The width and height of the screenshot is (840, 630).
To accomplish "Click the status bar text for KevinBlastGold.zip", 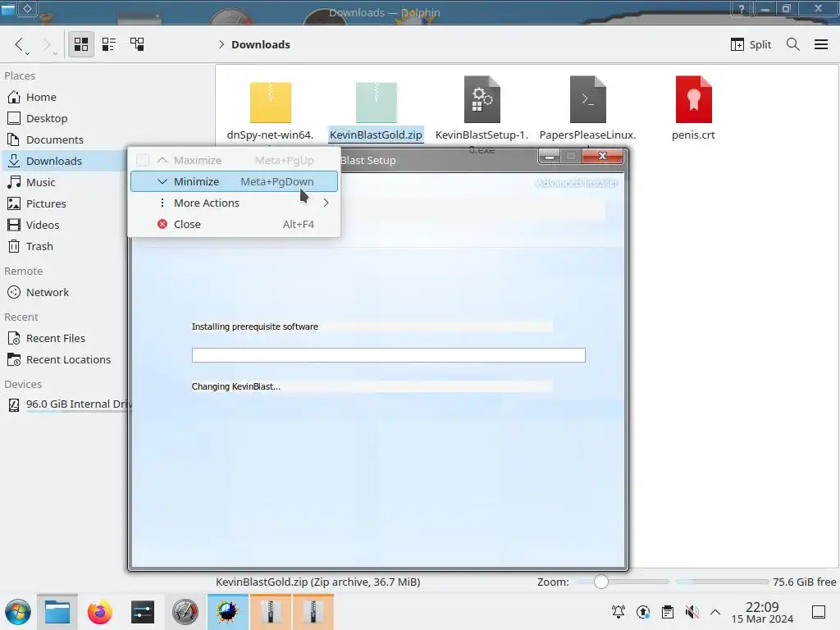I will coord(317,582).
